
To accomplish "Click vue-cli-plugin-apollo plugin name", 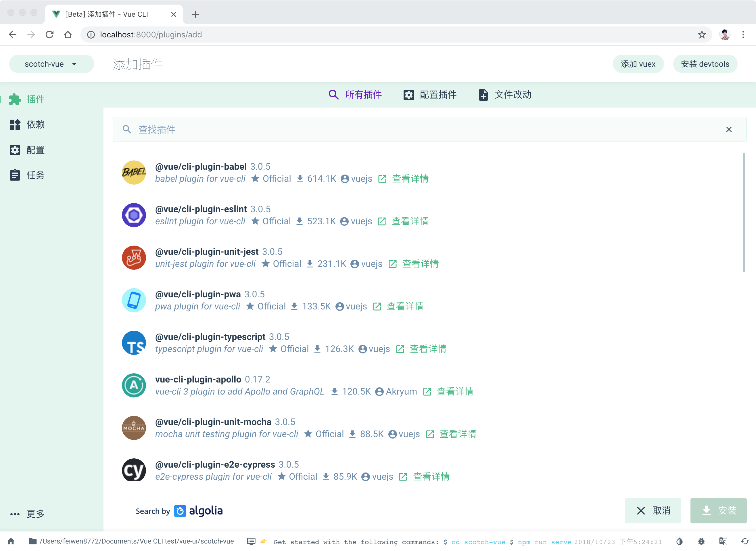I will (x=198, y=379).
